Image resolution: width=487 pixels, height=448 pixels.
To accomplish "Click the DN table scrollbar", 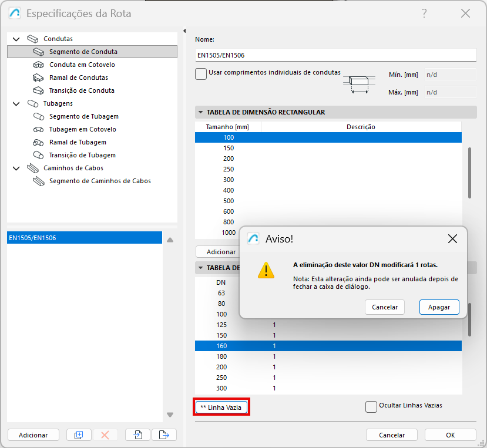I will [x=469, y=320].
